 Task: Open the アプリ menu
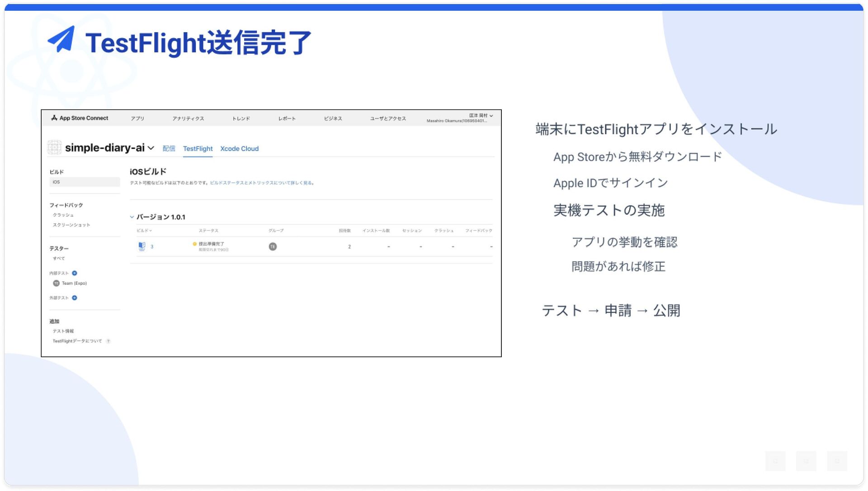[137, 118]
